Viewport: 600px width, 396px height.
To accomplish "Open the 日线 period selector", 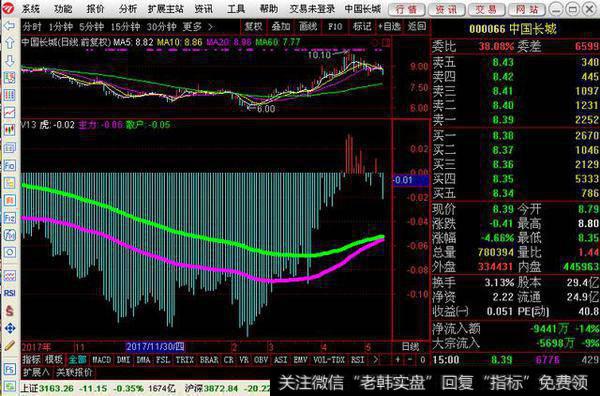I will pos(410,347).
